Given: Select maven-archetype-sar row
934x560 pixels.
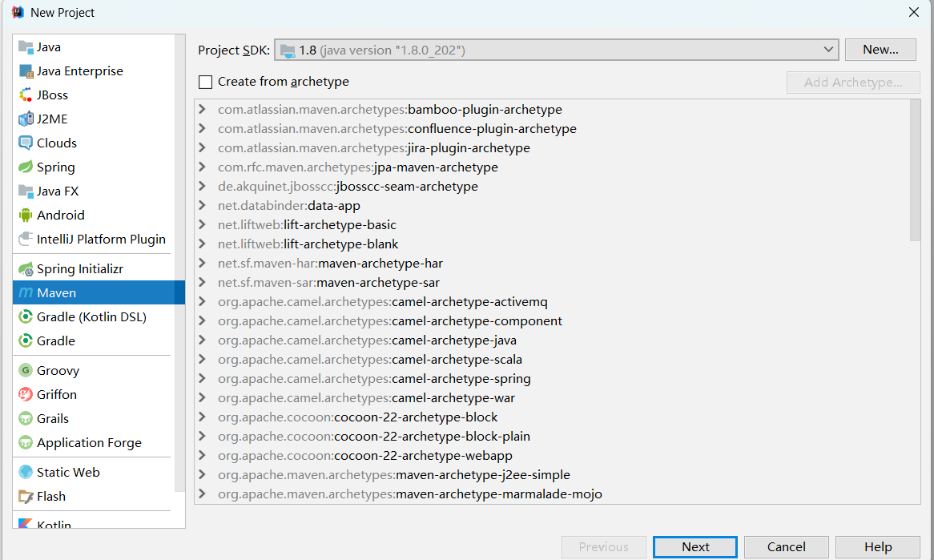Looking at the screenshot, I should point(552,282).
